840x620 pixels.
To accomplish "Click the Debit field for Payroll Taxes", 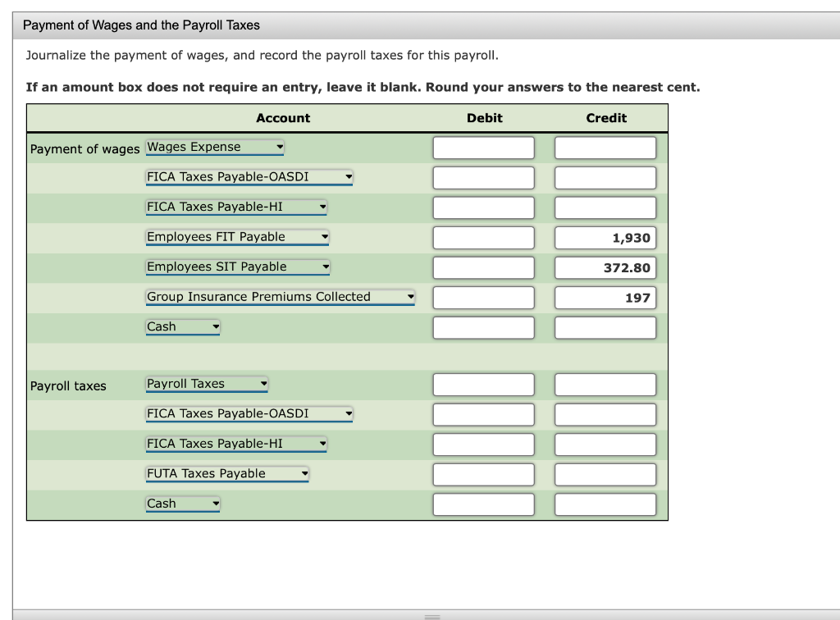I will [483, 384].
